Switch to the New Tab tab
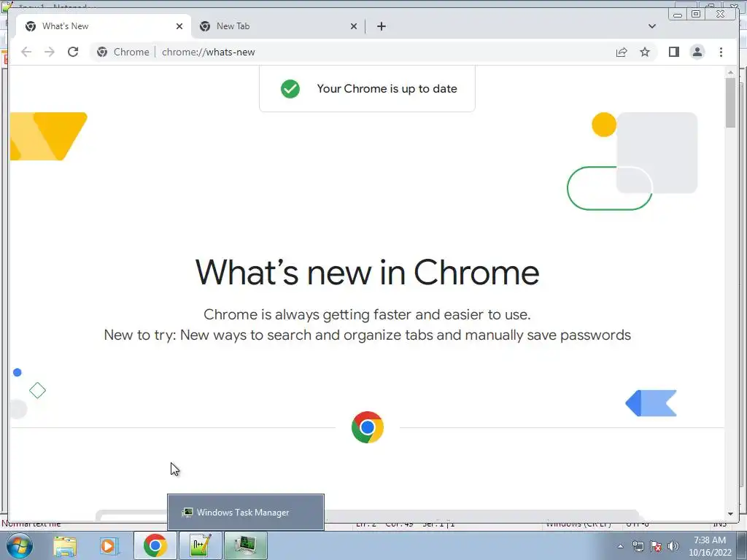Image resolution: width=747 pixels, height=560 pixels. 278,26
